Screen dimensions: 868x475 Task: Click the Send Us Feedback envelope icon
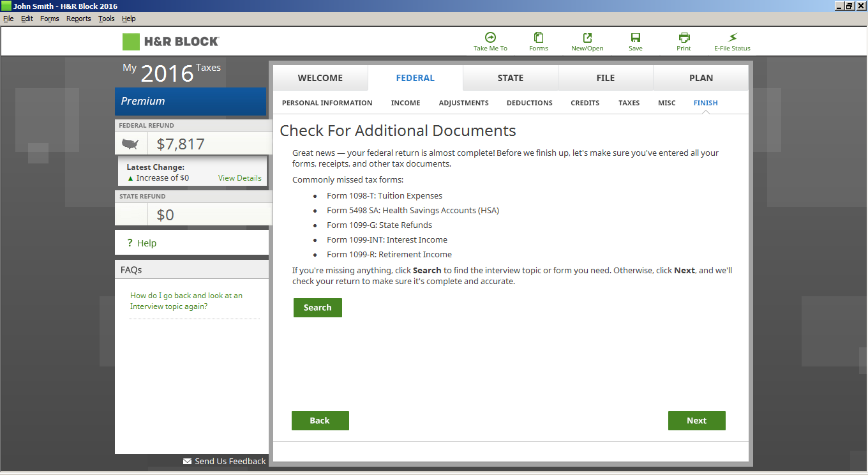tap(187, 461)
